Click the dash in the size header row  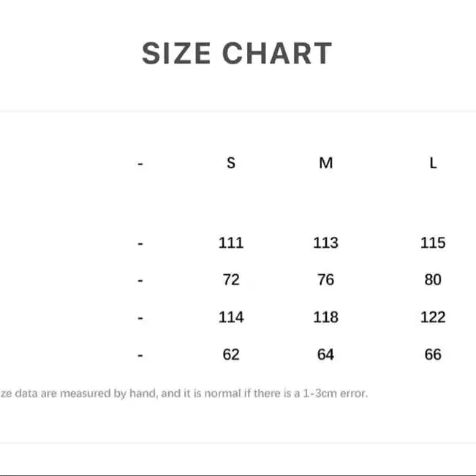pyautogui.click(x=140, y=165)
